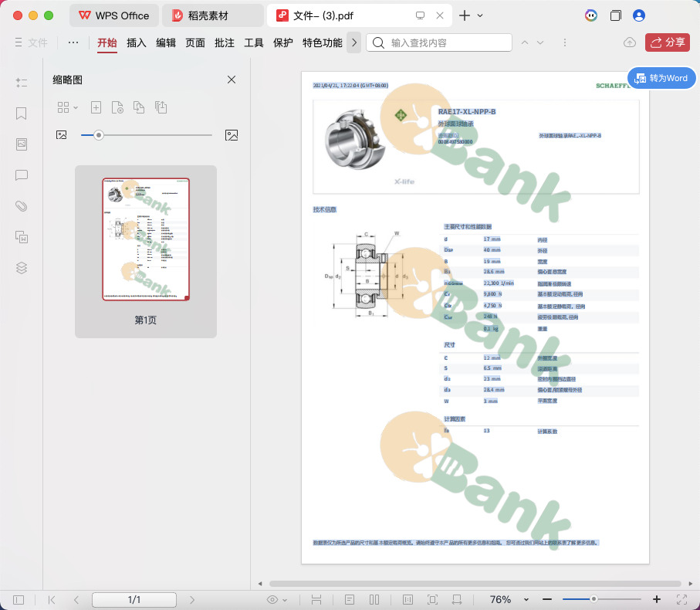Open the bookmark panel in the sidebar

22,114
